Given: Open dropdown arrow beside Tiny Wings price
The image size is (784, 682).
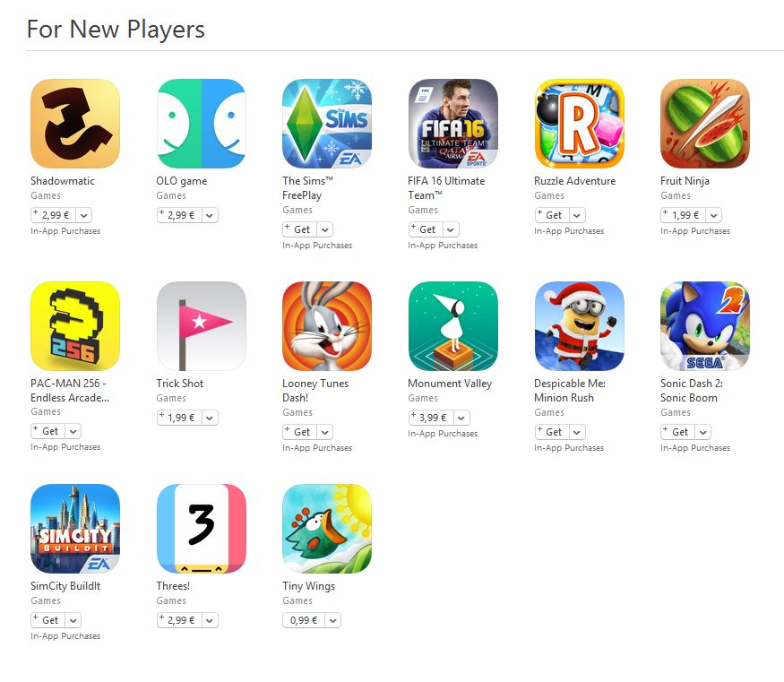Looking at the screenshot, I should 333,620.
